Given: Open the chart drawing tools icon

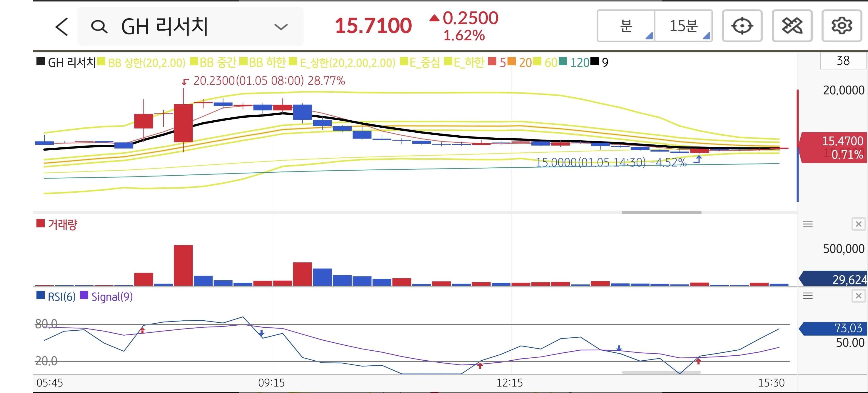Looking at the screenshot, I should 792,26.
